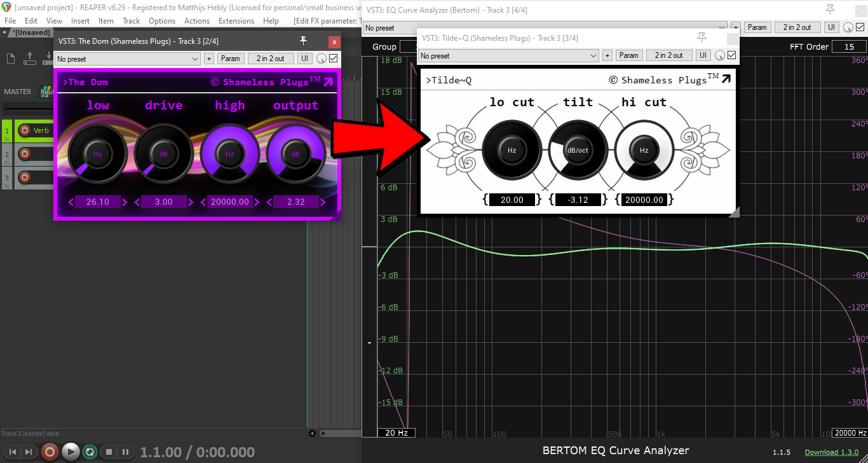Click Tilde~Q lo cut Hz knob
The height and width of the screenshot is (463, 868).
pyautogui.click(x=512, y=150)
